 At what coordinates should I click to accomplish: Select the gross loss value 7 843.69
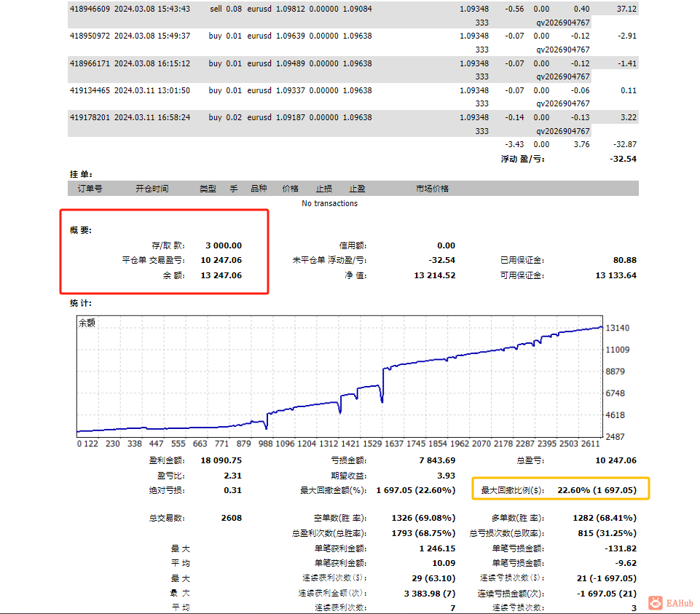437,460
